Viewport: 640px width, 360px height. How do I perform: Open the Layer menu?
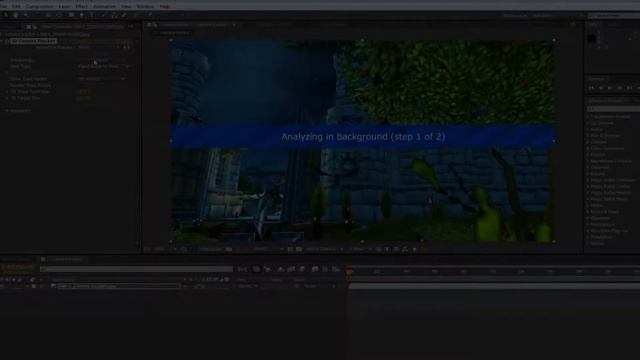click(64, 7)
